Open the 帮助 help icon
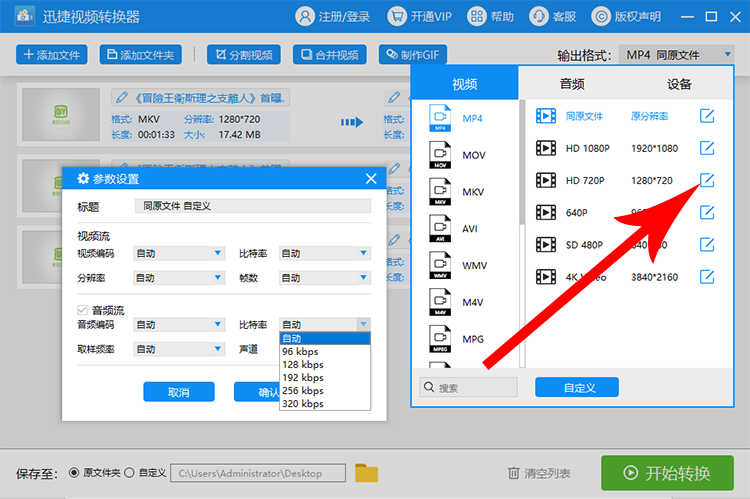750x499 pixels. [x=476, y=17]
